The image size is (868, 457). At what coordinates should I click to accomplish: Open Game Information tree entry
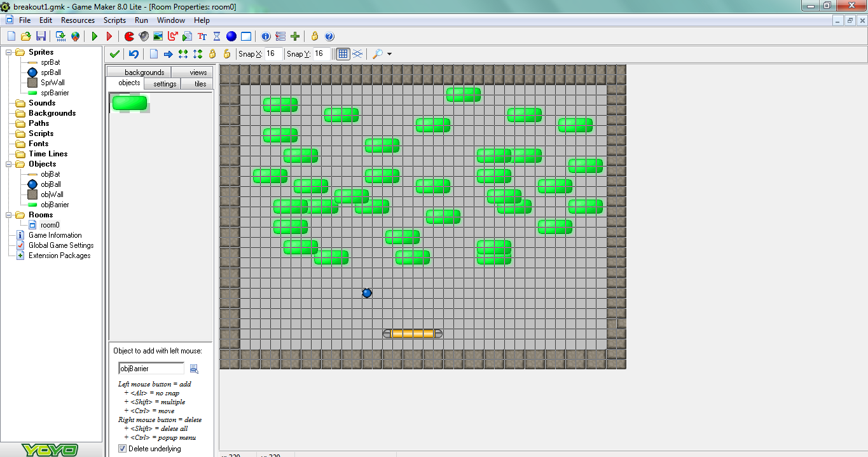click(55, 235)
